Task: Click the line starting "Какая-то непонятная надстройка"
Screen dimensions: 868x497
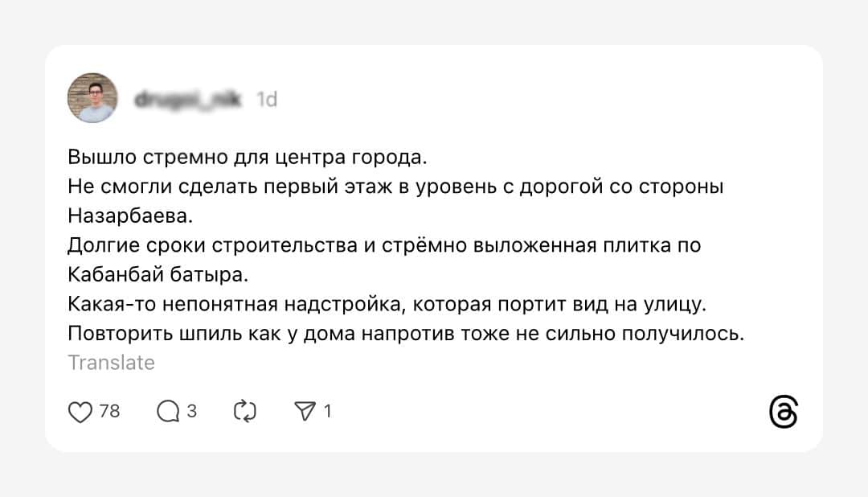Action: (x=387, y=304)
